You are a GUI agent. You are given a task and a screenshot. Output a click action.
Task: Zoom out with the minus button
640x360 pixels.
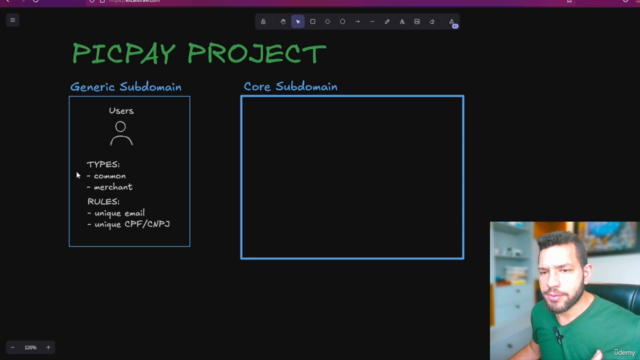coord(13,347)
